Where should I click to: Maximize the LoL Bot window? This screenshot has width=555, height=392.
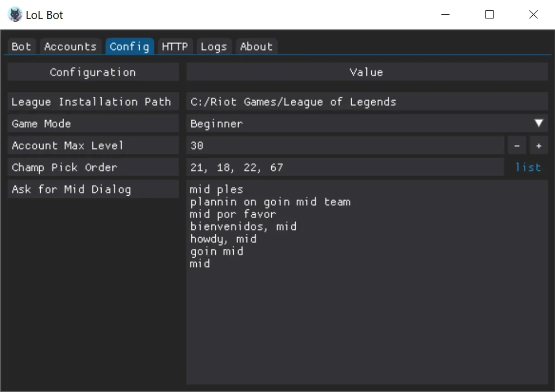coord(489,15)
